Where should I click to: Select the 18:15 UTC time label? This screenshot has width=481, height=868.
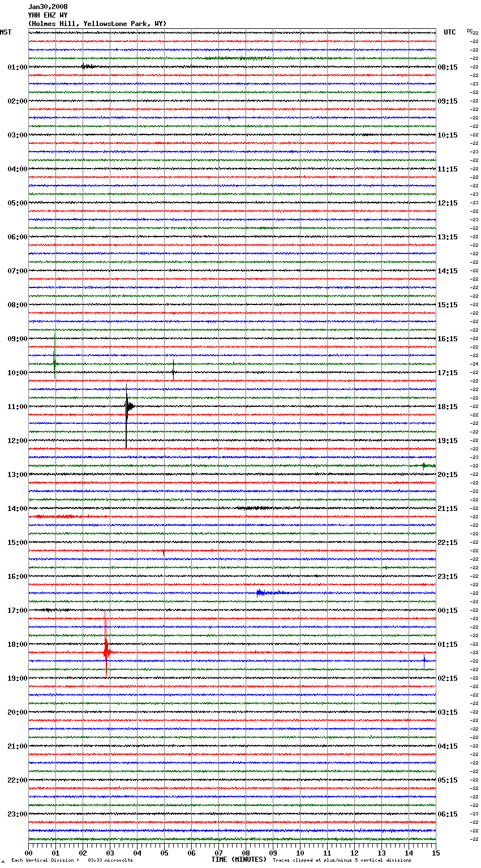pyautogui.click(x=448, y=407)
